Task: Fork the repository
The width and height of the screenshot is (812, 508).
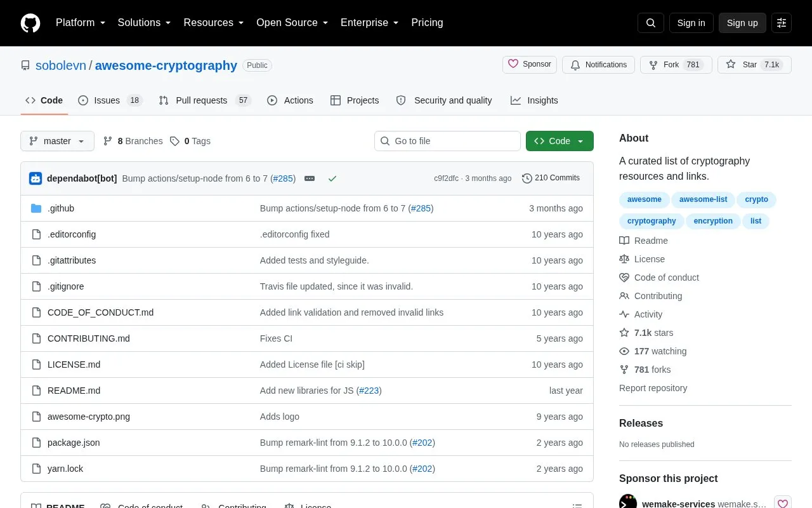Action: point(676,65)
